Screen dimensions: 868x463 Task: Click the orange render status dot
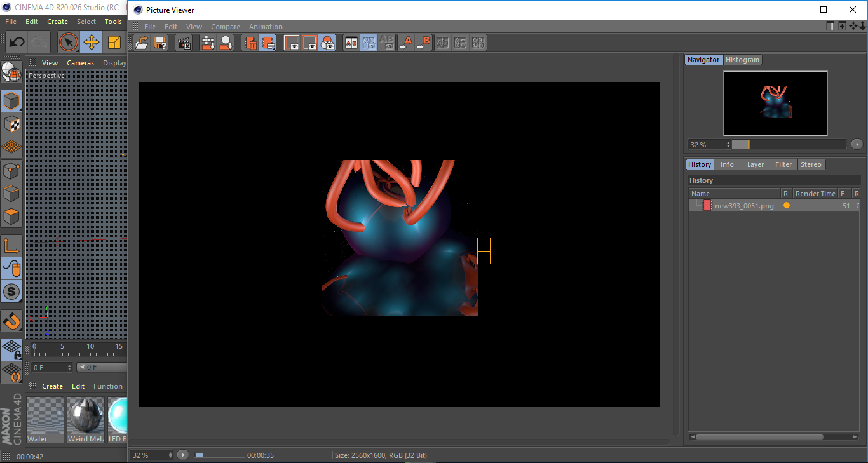787,205
